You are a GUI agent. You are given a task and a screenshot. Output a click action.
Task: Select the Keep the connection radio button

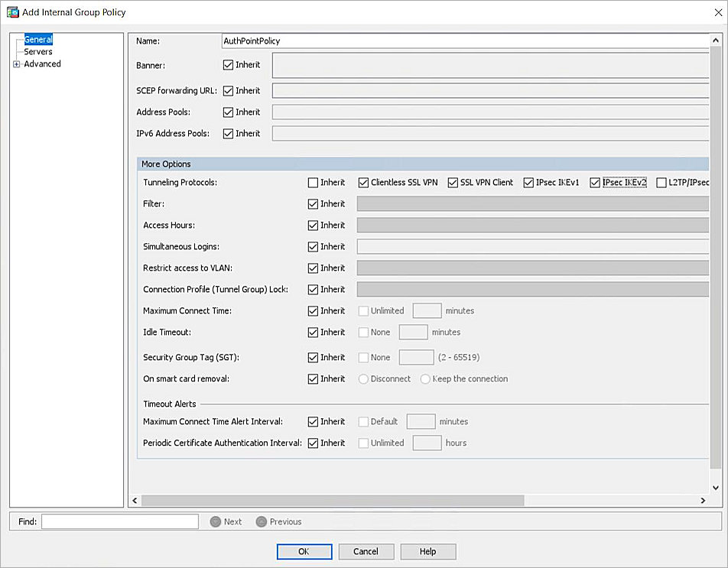click(x=424, y=378)
